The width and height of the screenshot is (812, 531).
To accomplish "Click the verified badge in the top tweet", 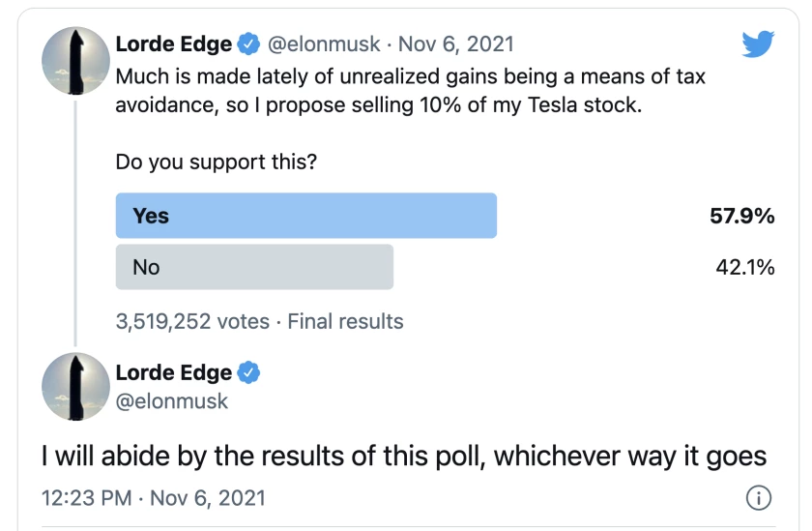I will tap(249, 44).
